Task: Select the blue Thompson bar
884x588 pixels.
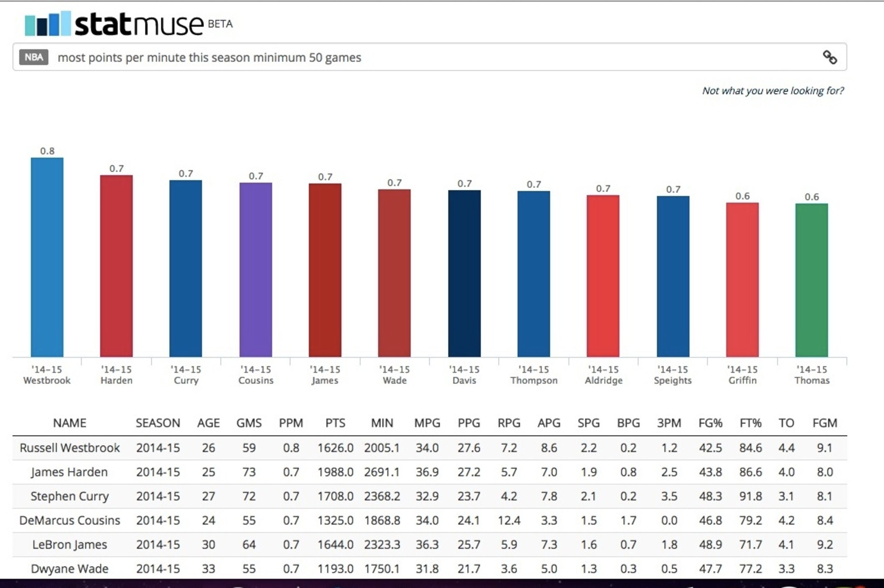Action: click(534, 274)
